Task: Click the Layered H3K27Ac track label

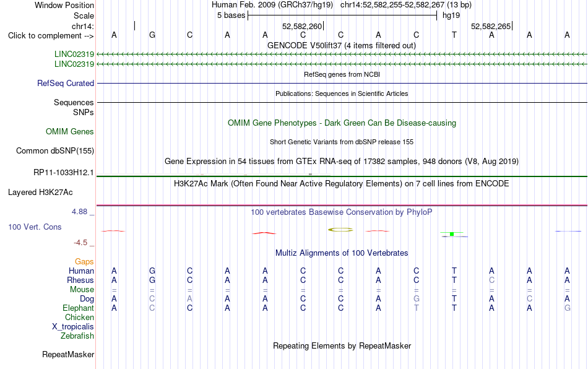Action: pos(40,193)
